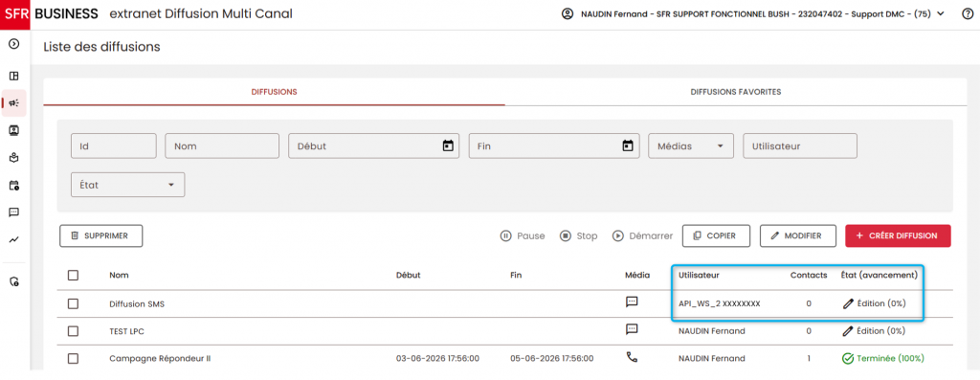The height and width of the screenshot is (380, 980).
Task: Click the Liste des diffusions page title
Action: 102,47
